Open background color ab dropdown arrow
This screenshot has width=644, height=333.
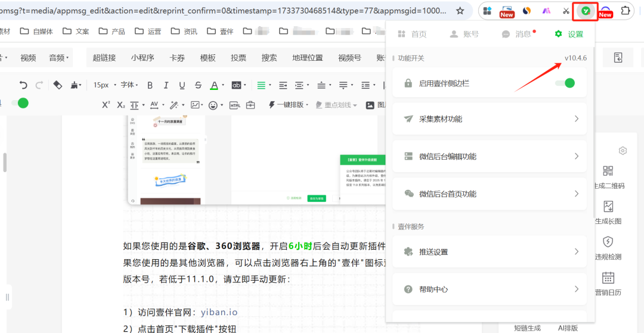point(245,85)
